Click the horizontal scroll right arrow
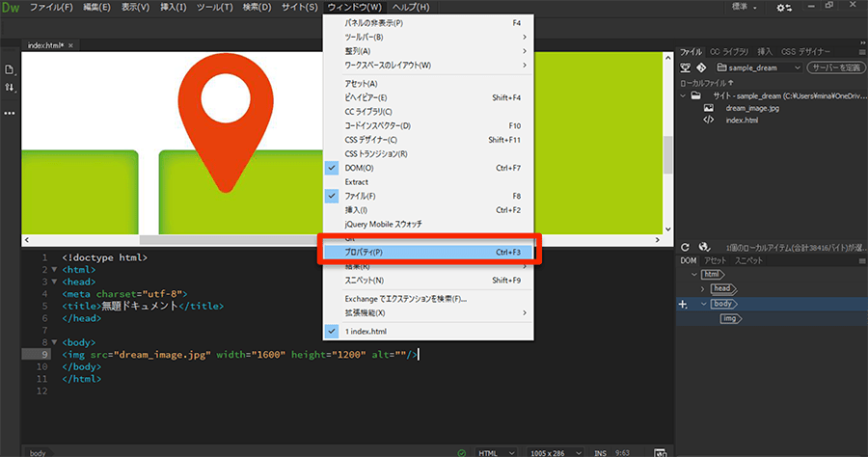 click(657, 240)
